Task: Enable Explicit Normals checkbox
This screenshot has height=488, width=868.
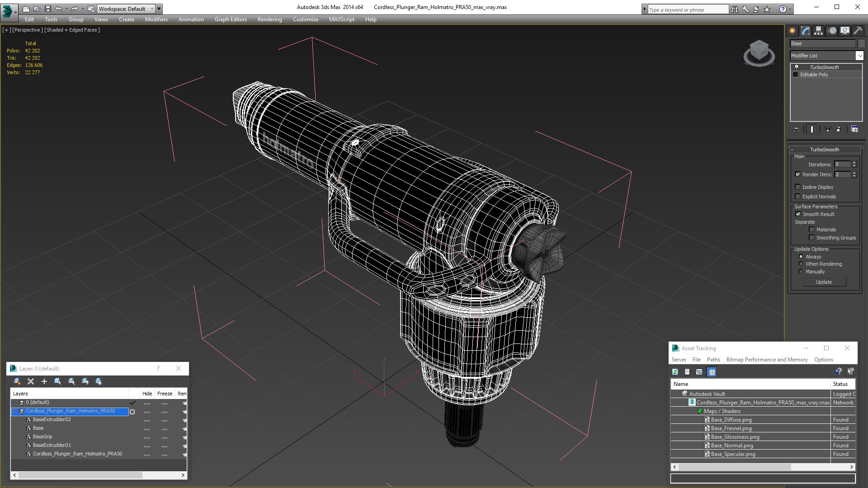Action: (x=798, y=197)
